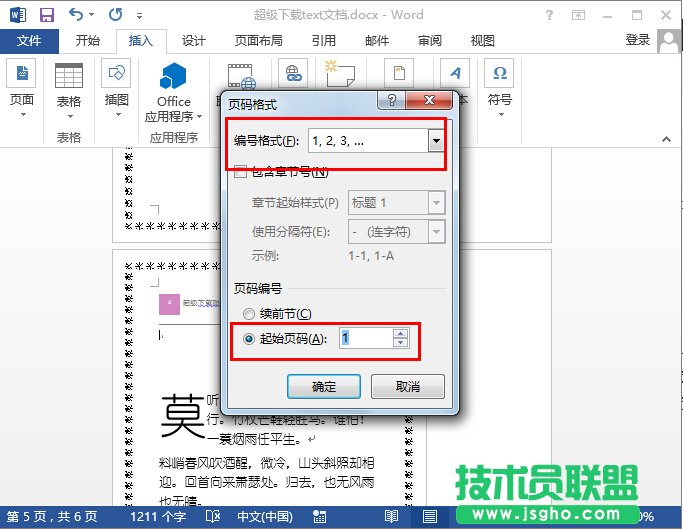Click the 取消 button
This screenshot has width=683, height=530.
(x=407, y=386)
